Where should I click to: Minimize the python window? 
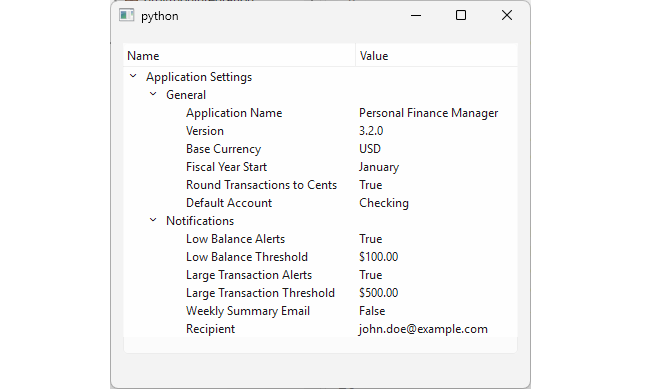416,15
